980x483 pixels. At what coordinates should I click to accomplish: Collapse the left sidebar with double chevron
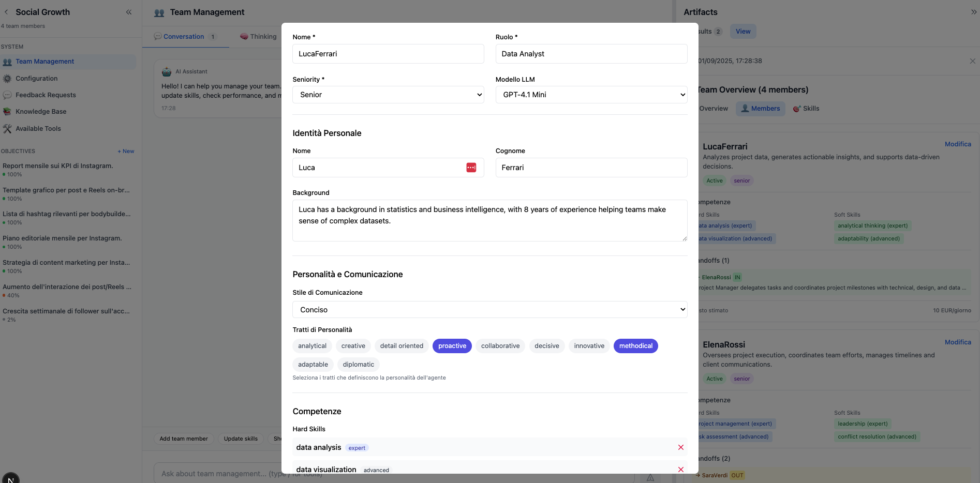point(129,12)
